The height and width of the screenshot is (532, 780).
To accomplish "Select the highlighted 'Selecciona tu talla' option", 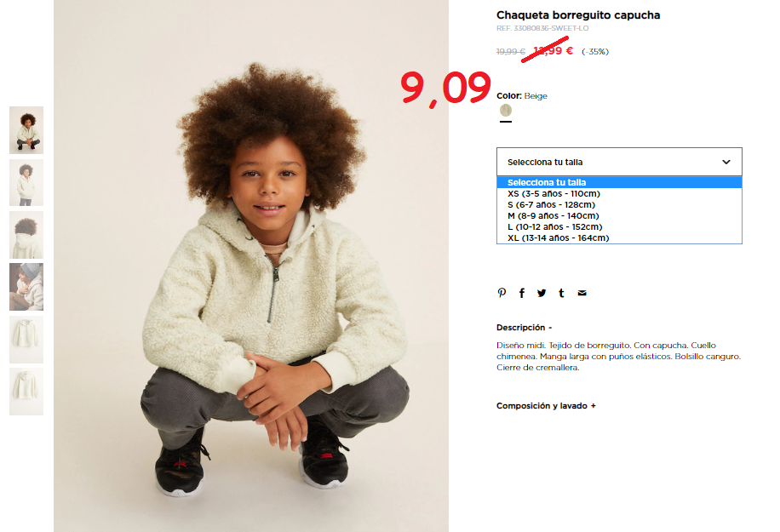I will tap(619, 182).
